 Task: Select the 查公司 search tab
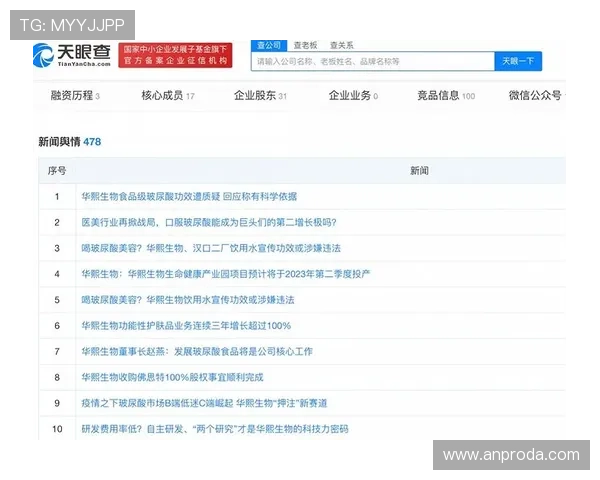coord(269,45)
